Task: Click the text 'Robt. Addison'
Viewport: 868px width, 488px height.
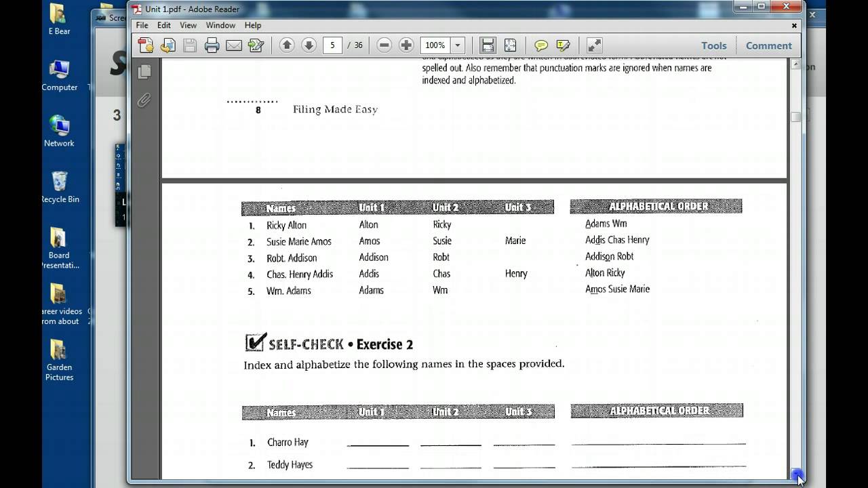Action: point(292,258)
